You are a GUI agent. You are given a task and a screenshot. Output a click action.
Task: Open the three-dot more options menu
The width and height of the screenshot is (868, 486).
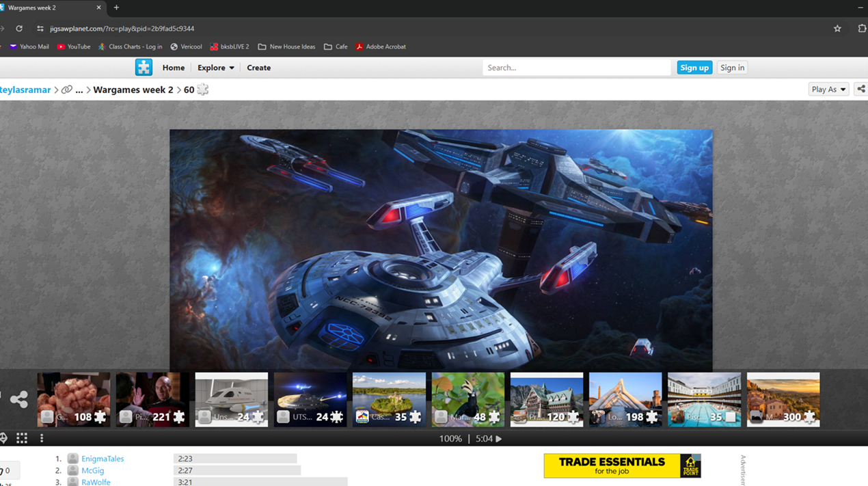point(42,438)
